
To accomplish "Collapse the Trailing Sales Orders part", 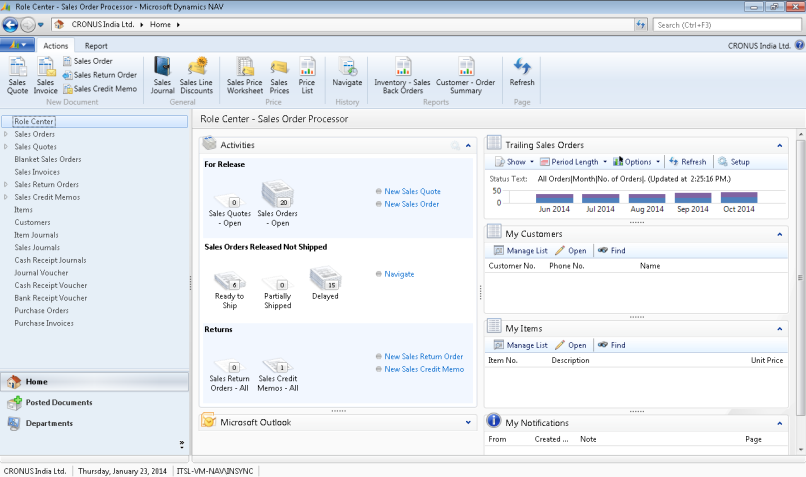I will coord(779,145).
